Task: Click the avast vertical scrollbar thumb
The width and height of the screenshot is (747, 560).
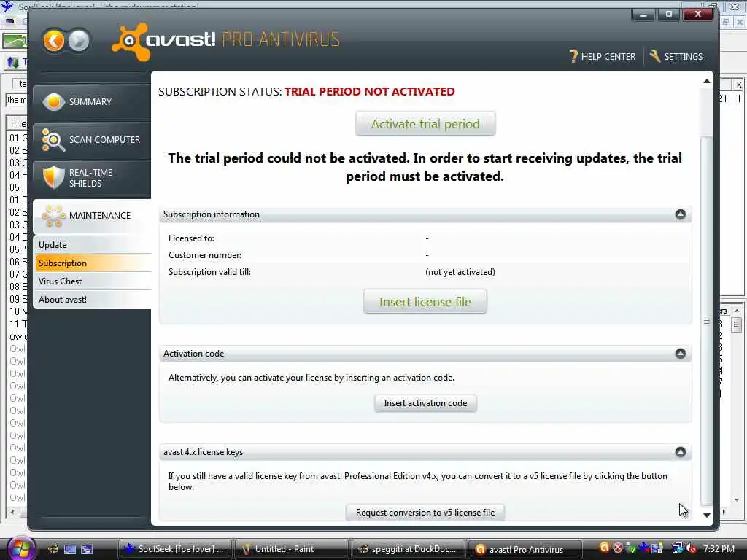Action: 707,321
